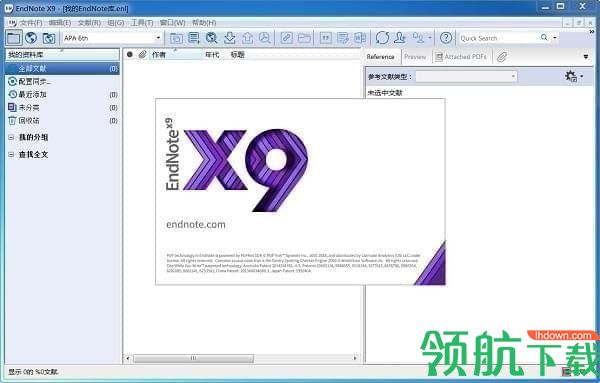Open the 文件(F) menu
Image resolution: width=600 pixels, height=383 pixels.
(31, 23)
